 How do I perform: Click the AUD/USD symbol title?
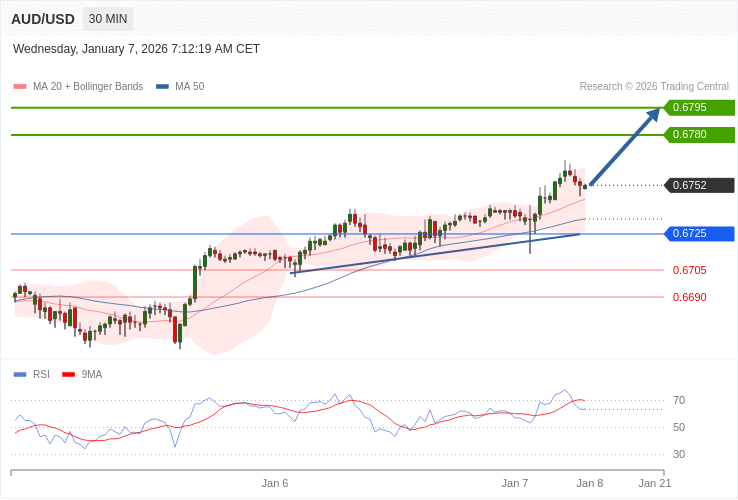(x=43, y=19)
